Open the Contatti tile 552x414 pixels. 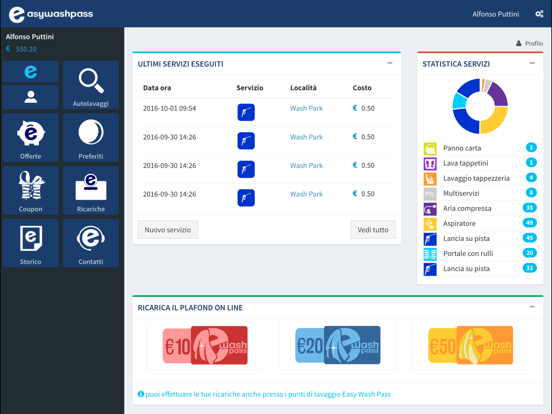coord(91,243)
